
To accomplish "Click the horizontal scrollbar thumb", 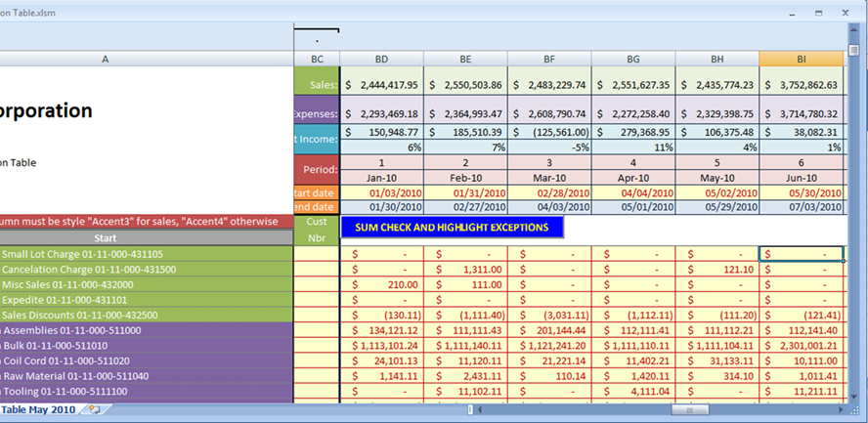I will point(690,409).
